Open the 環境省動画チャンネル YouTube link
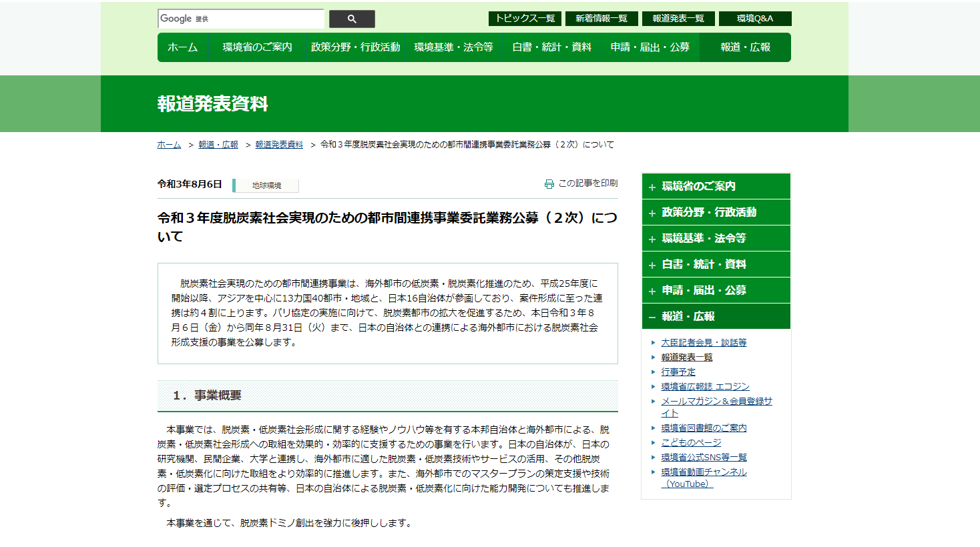The height and width of the screenshot is (547, 980). point(704,472)
